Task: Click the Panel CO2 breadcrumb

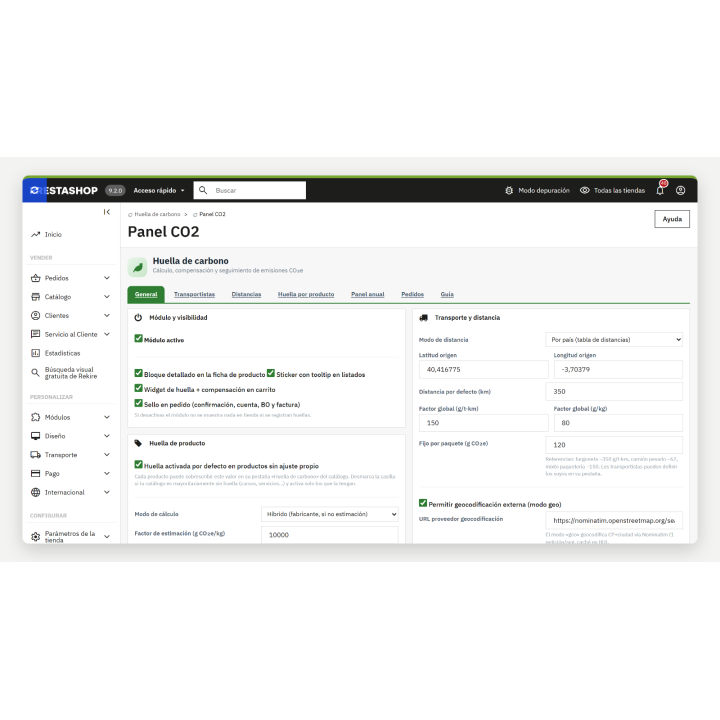Action: point(212,214)
